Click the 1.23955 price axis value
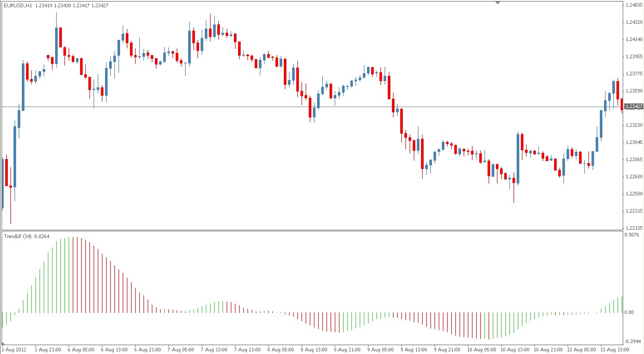The height and width of the screenshot is (354, 644). 635,57
